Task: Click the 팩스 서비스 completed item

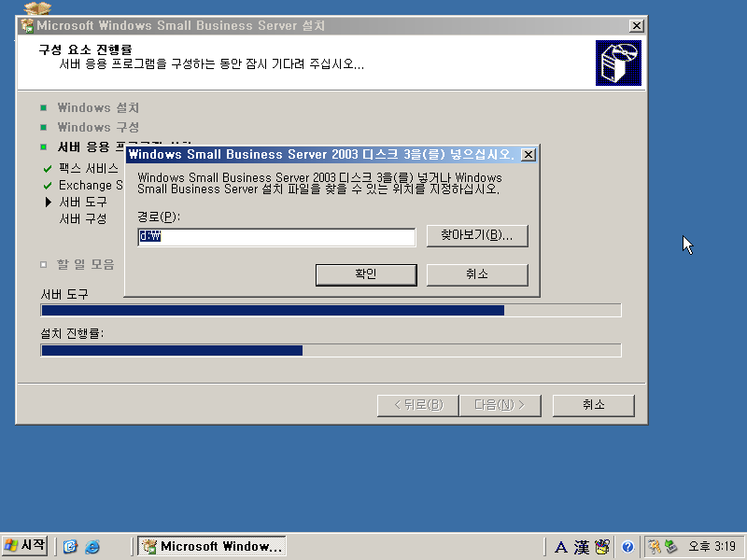Action: coord(88,168)
